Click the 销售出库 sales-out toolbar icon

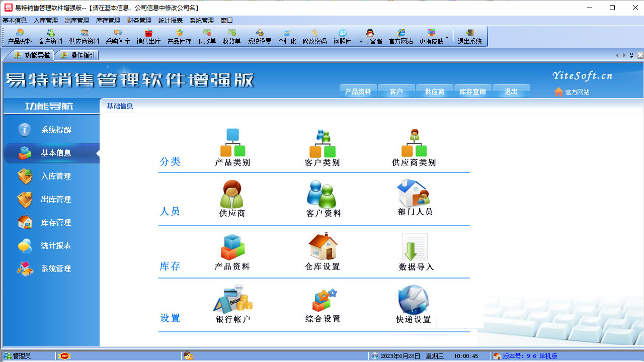147,36
